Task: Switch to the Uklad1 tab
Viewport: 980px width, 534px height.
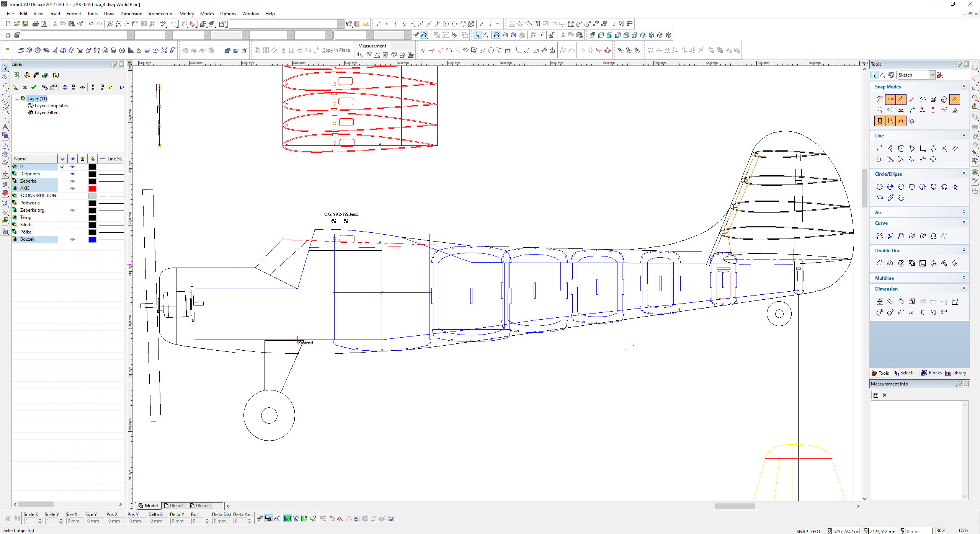Action: click(x=175, y=506)
